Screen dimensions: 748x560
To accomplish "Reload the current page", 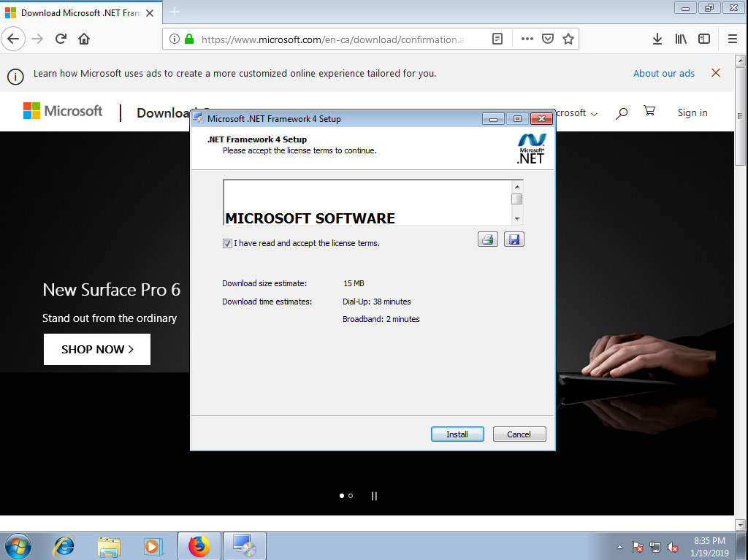I will click(61, 39).
